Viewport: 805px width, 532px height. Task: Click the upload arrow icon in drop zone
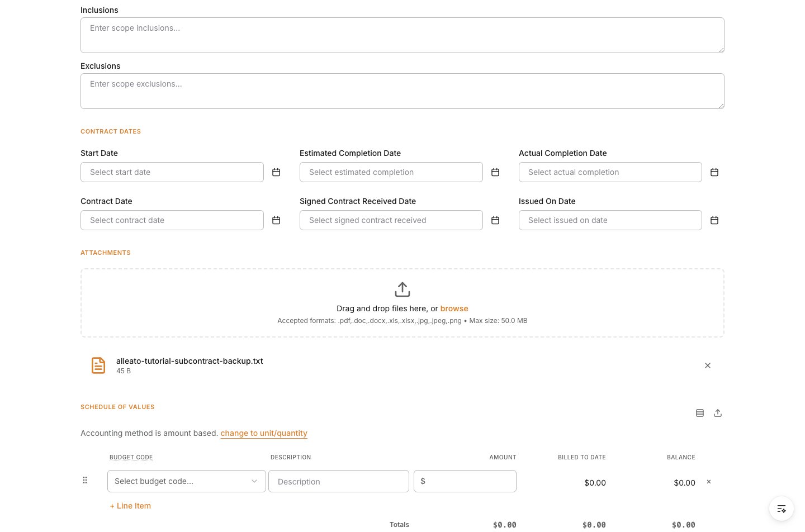click(x=402, y=289)
